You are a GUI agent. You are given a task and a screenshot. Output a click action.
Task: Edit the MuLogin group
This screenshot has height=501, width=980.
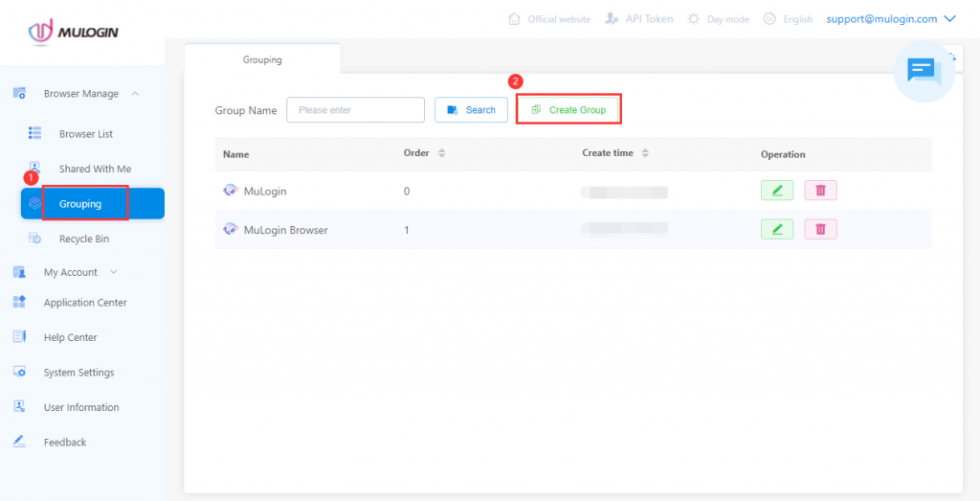tap(777, 191)
